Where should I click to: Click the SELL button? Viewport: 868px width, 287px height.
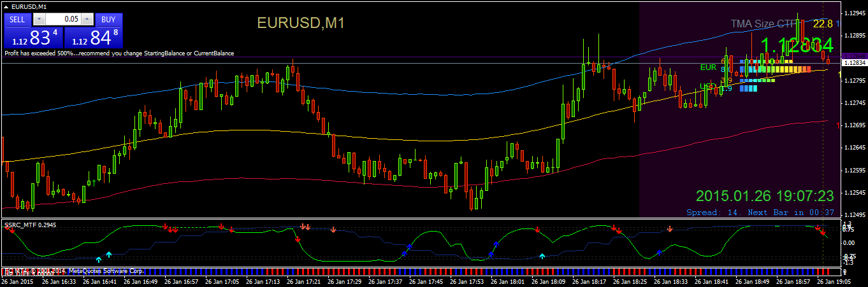tap(18, 19)
